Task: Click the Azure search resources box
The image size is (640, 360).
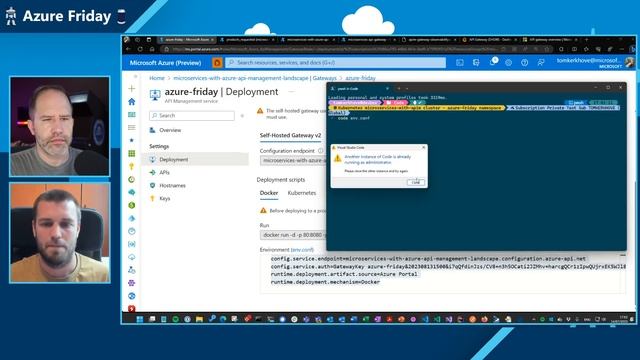Action: coord(336,62)
